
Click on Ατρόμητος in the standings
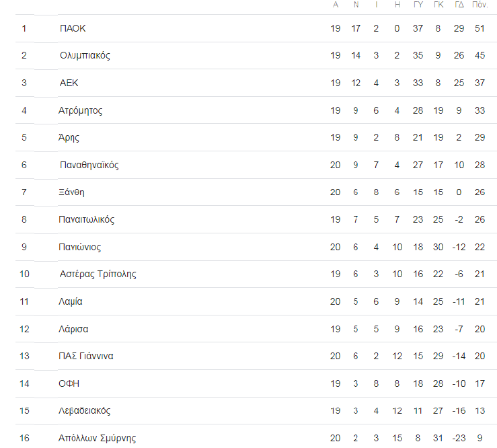[x=81, y=110]
